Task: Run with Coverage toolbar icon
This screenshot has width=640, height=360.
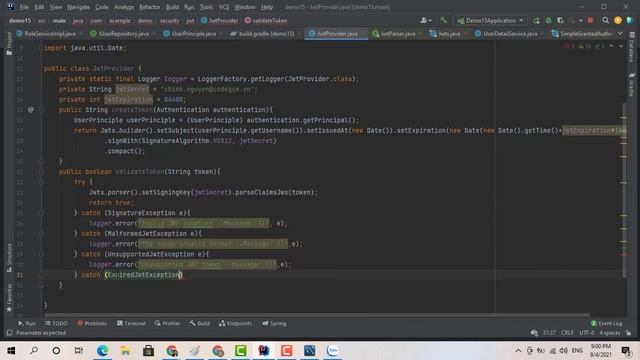Action: click(560, 20)
